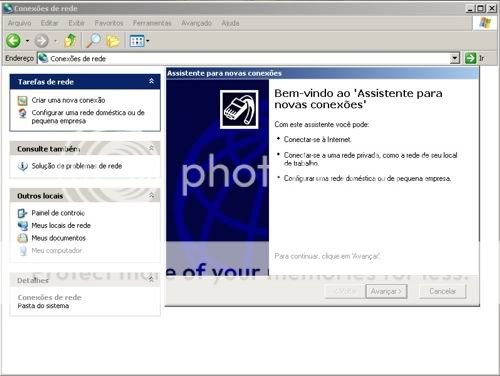Screen dimensions: 500x376
Task: Open the Exibir menu
Action: 76,23
